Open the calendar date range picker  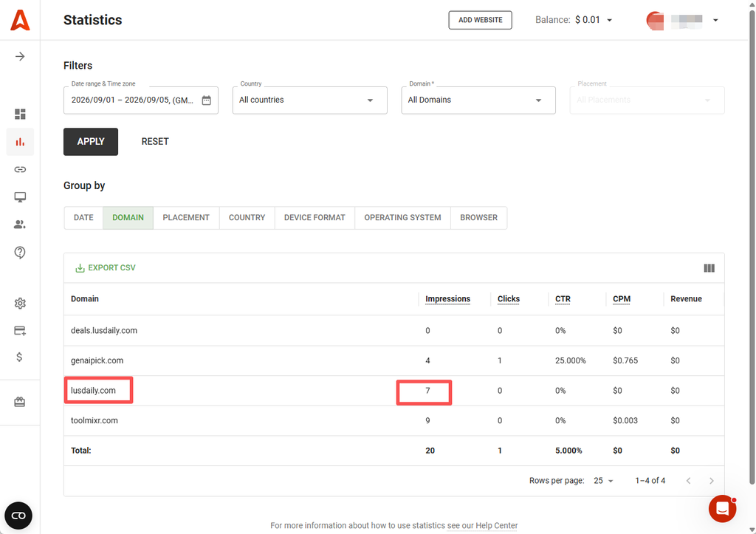point(206,100)
